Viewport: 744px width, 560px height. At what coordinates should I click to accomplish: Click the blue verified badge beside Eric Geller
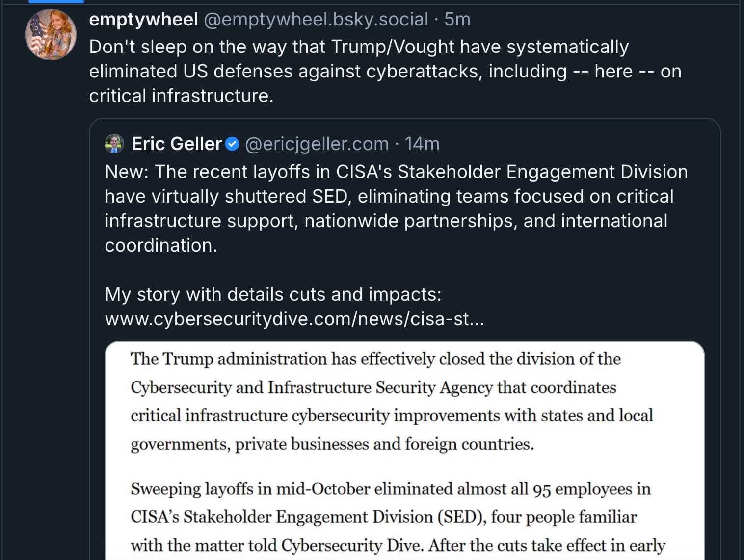[x=232, y=144]
